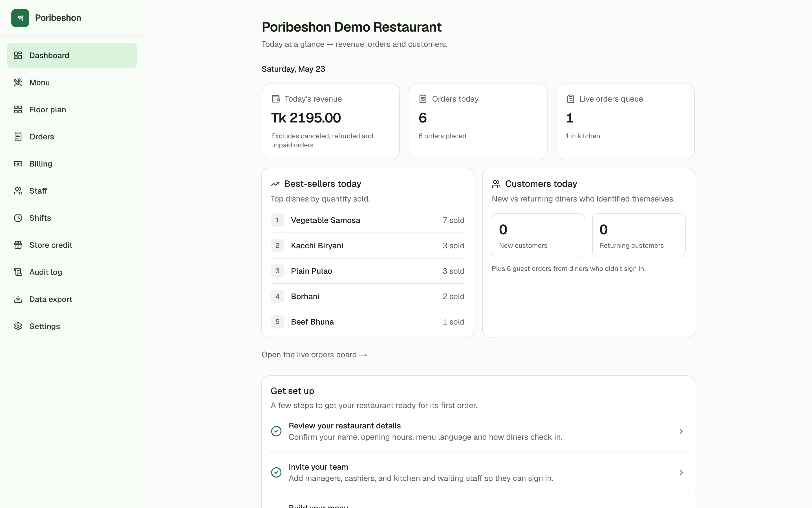Click the receipt icon on Orders today card

tap(423, 99)
